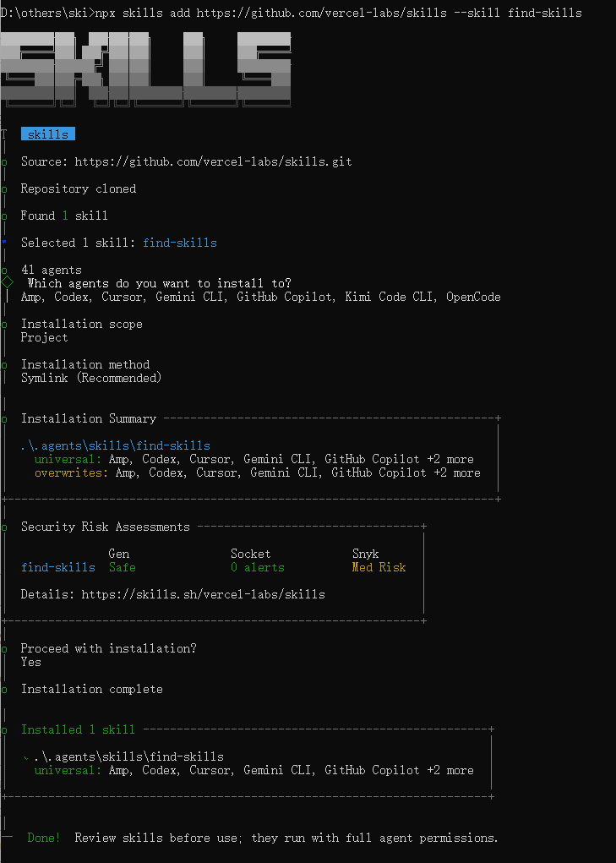The image size is (616, 863).
Task: Click the orange "overwrites:" label
Action: [72, 472]
